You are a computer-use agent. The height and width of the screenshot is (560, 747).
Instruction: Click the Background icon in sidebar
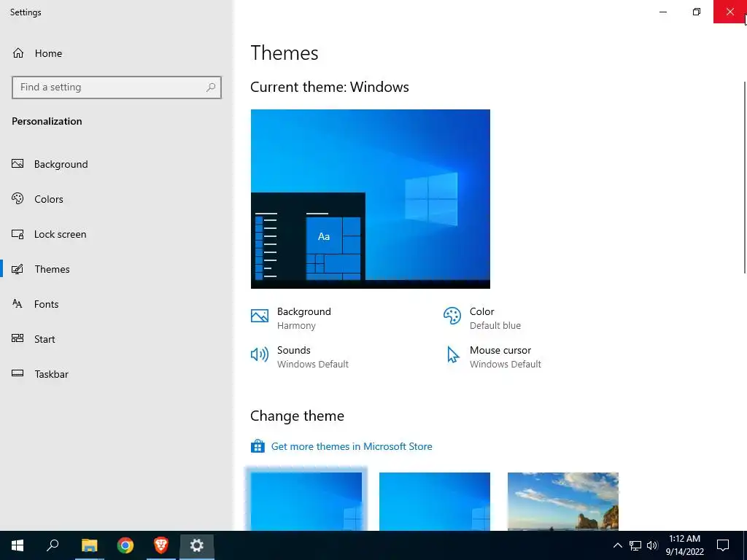18,164
